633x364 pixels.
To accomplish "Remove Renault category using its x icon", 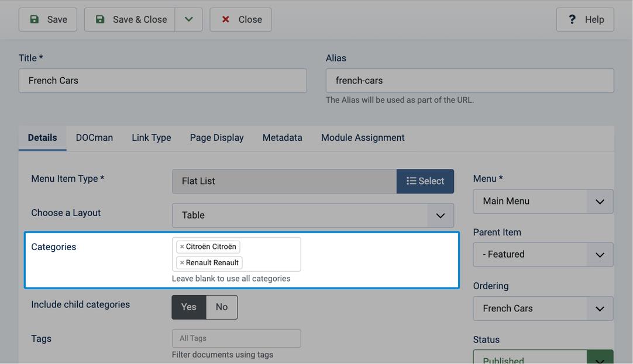I will click(x=182, y=263).
